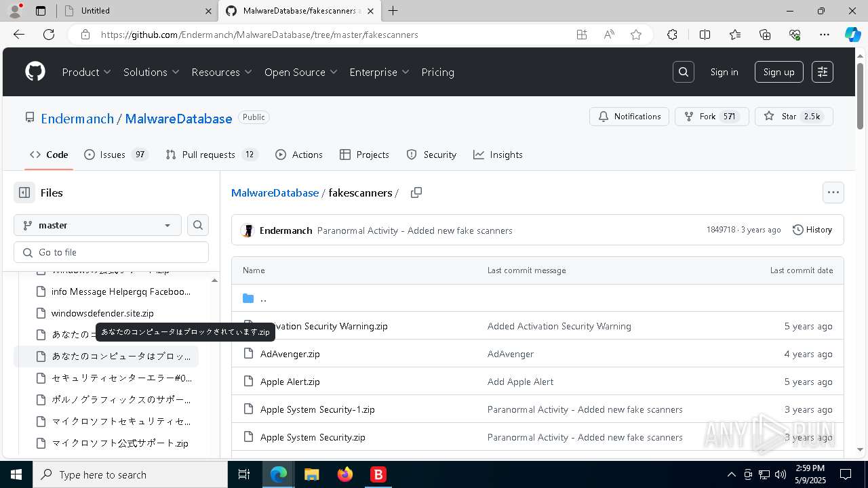Open the red B app on taskbar
The width and height of the screenshot is (868, 488).
tap(378, 474)
